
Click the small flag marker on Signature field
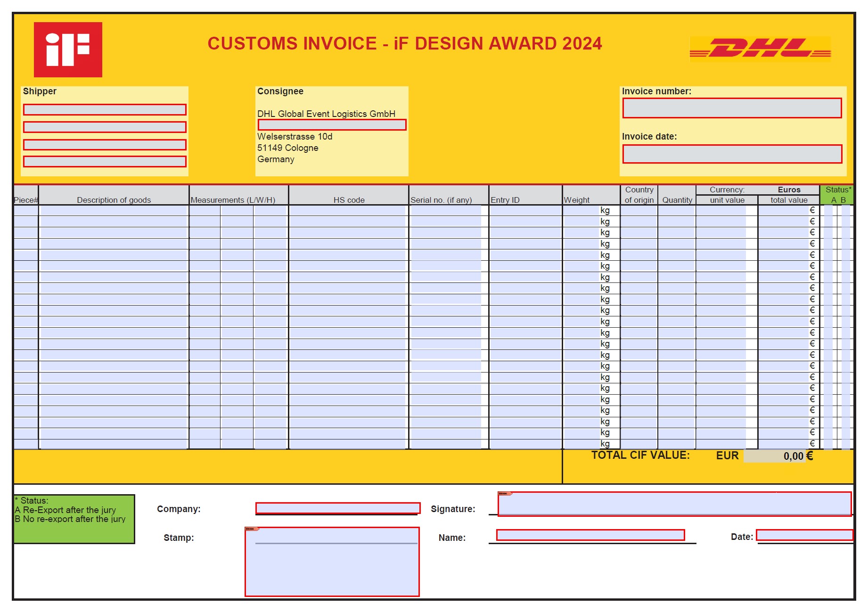505,494
